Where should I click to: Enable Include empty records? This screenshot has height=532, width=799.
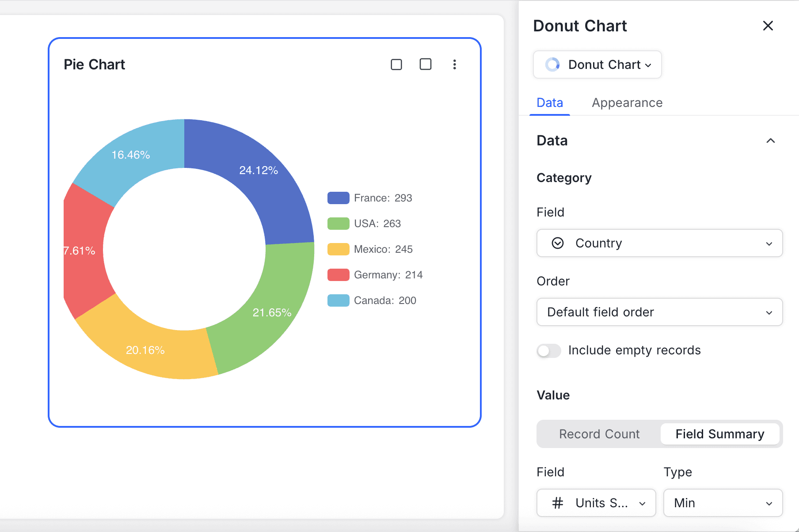[548, 350]
